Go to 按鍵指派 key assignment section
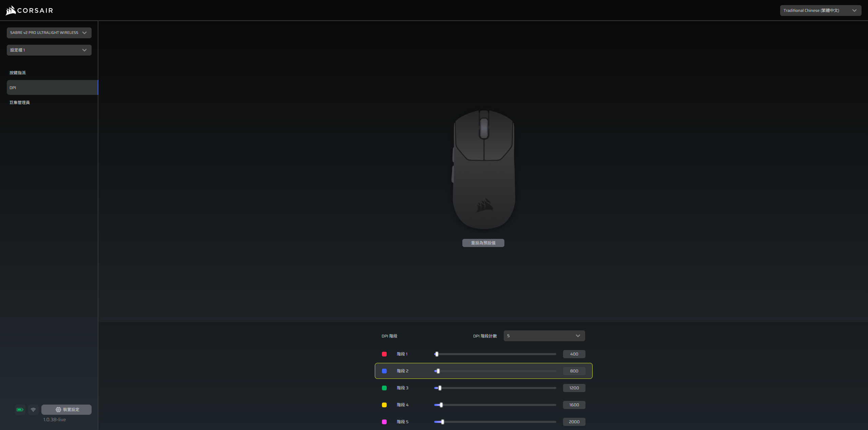 pyautogui.click(x=18, y=73)
